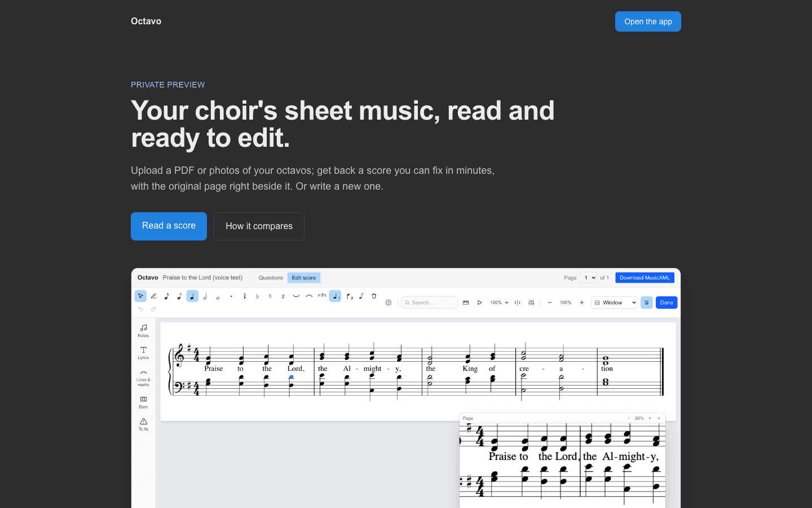The height and width of the screenshot is (508, 812).
Task: Click the Open the app button
Action: pyautogui.click(x=648, y=21)
